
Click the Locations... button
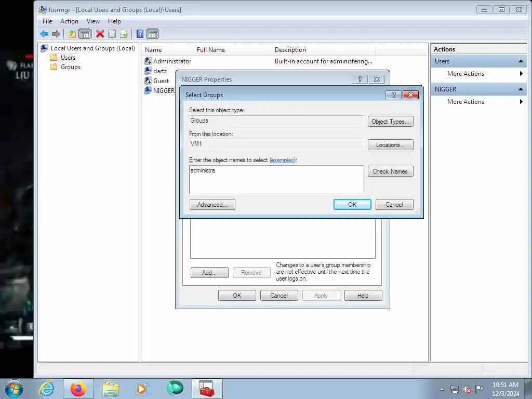[391, 145]
